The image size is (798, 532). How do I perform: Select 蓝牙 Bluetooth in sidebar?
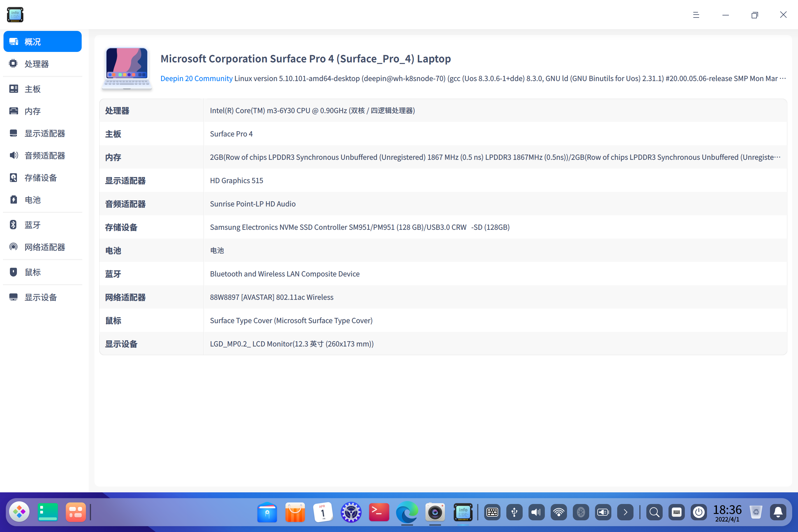coord(33,225)
